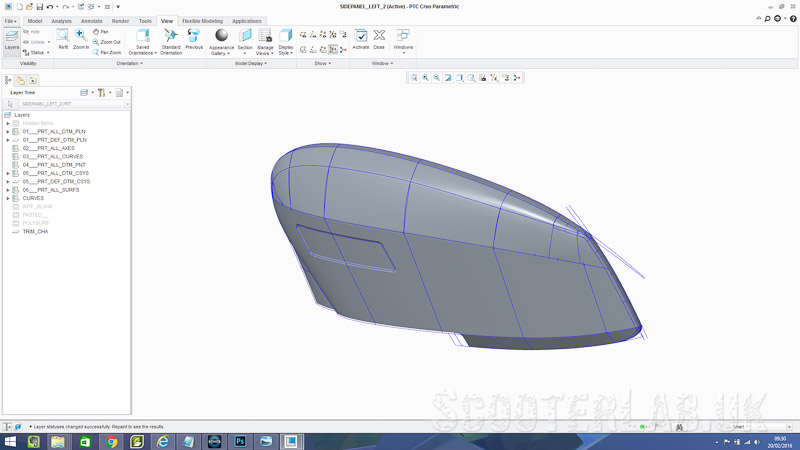
Task: Open the Windows switcher button
Action: point(403,42)
